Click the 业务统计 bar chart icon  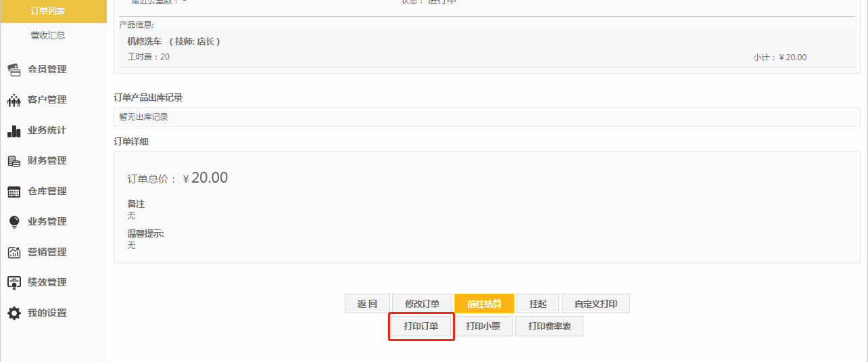coord(14,131)
